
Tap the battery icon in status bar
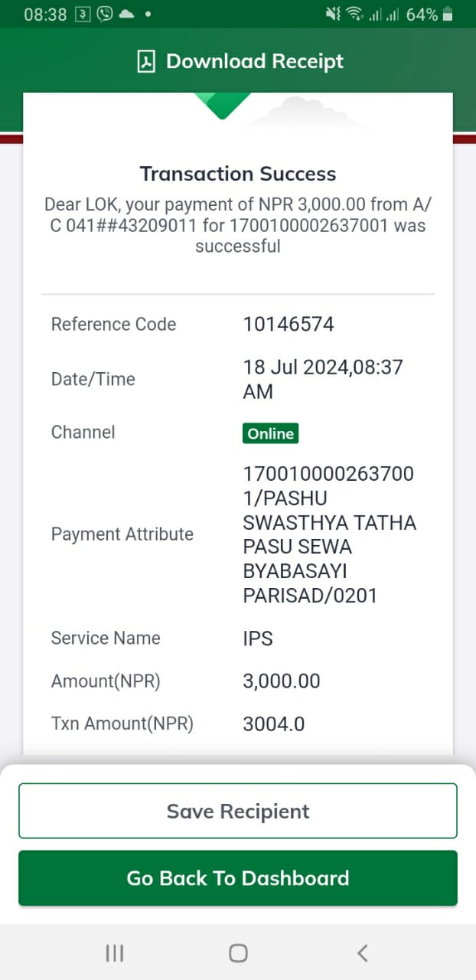click(x=448, y=15)
